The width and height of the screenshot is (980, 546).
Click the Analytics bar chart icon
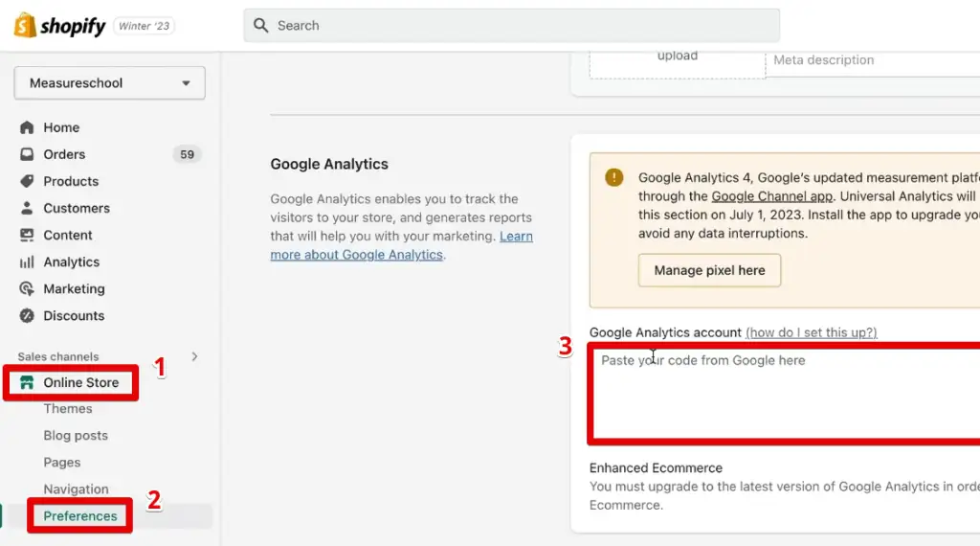coord(27,262)
